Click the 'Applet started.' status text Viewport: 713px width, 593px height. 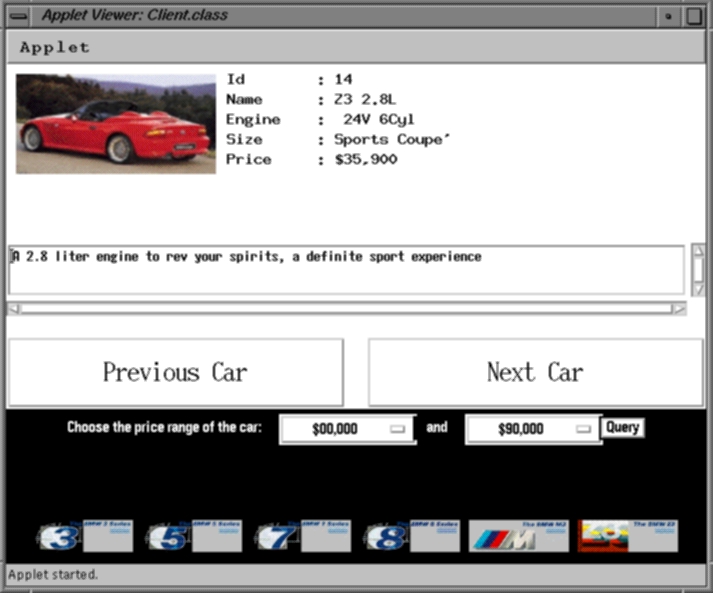tap(53, 575)
